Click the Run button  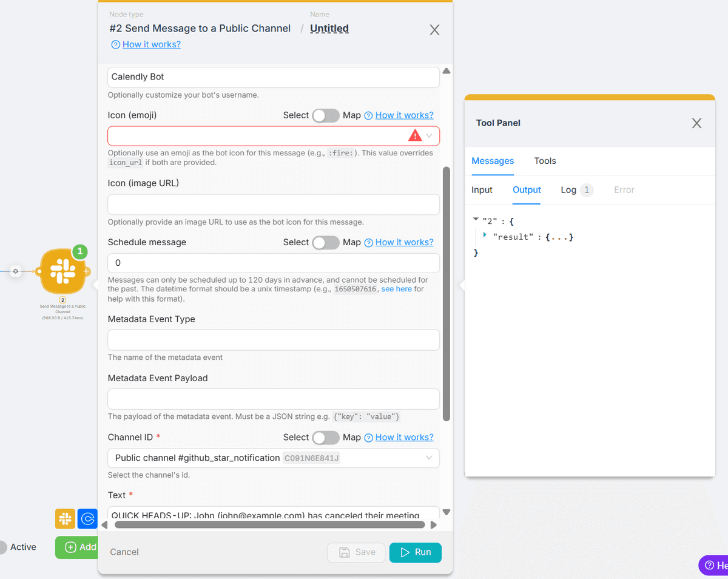(x=415, y=552)
